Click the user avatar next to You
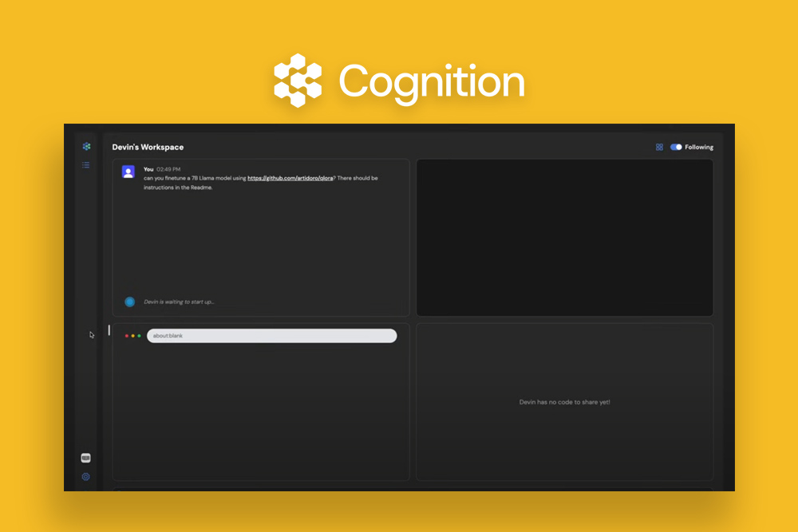 [x=128, y=172]
